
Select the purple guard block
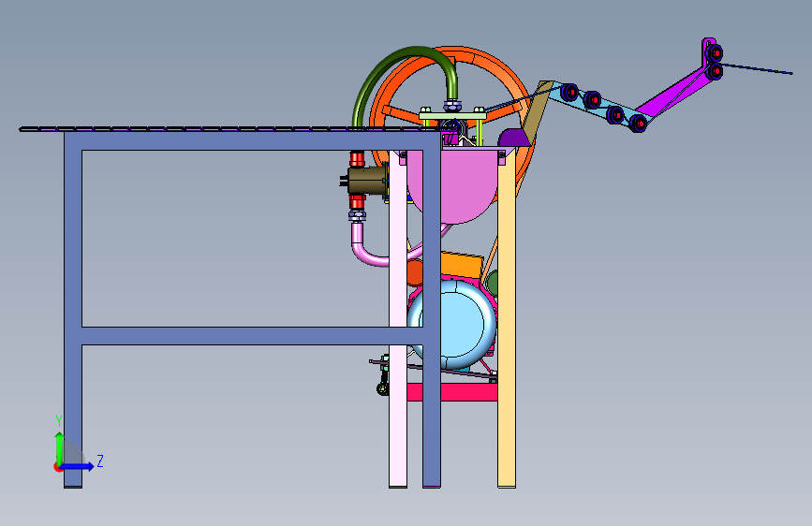(512, 138)
